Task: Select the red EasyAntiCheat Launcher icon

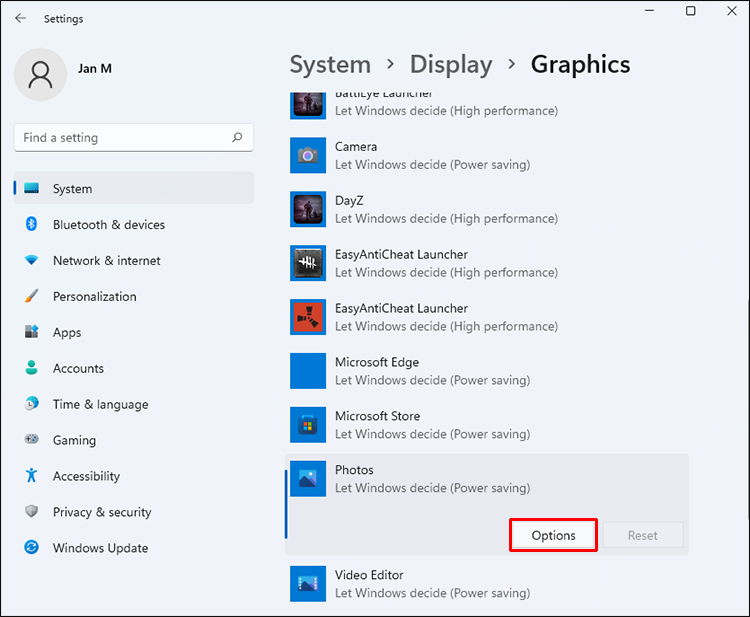Action: coord(308,317)
